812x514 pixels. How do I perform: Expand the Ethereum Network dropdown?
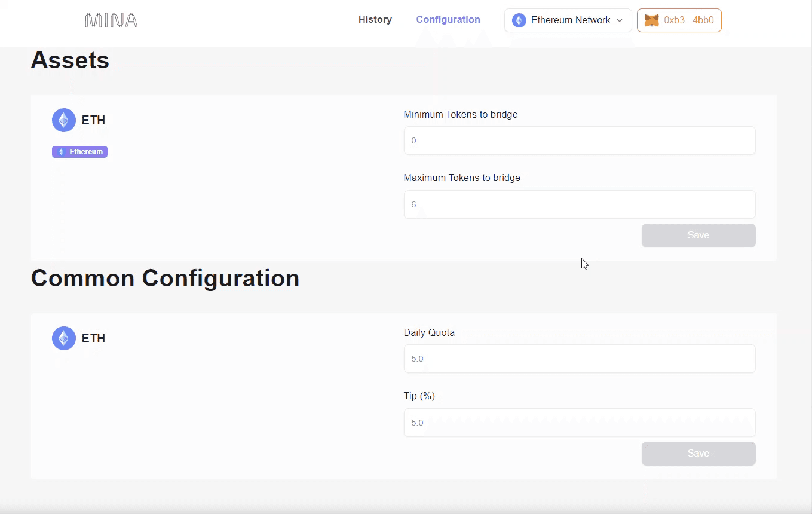coord(568,20)
